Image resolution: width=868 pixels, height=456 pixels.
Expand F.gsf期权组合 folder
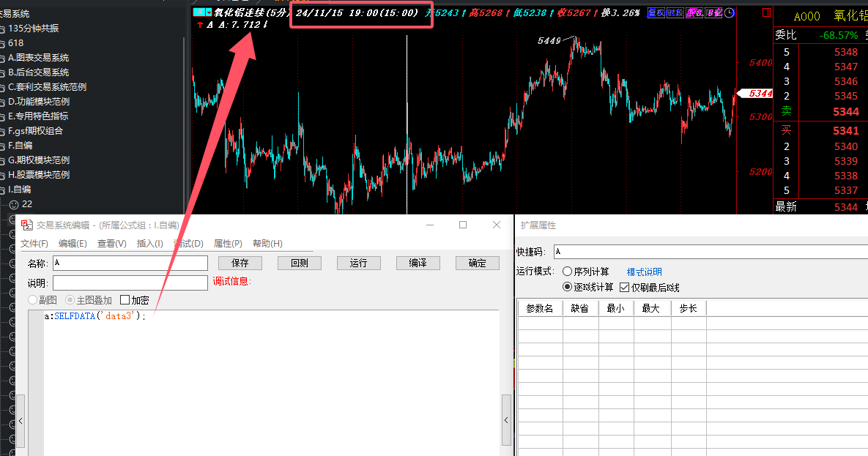point(35,131)
